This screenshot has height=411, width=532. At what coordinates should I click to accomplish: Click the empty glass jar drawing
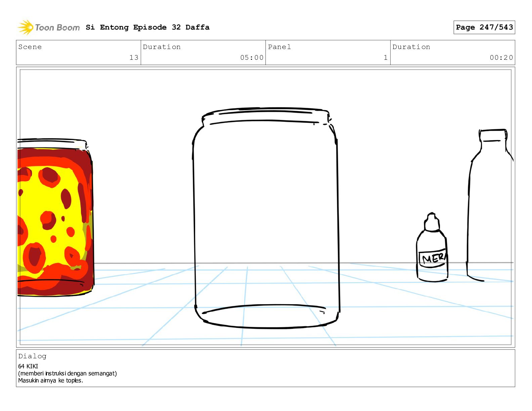pyautogui.click(x=266, y=218)
